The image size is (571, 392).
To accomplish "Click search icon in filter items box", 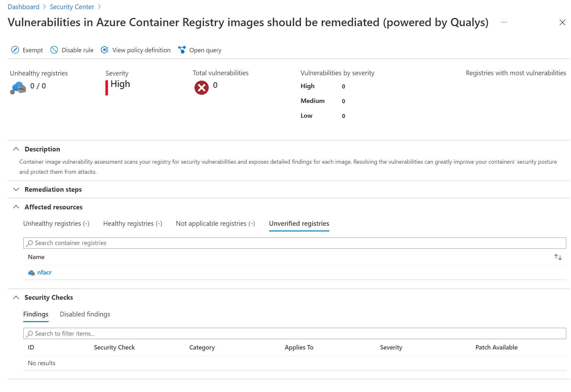I will click(x=30, y=334).
